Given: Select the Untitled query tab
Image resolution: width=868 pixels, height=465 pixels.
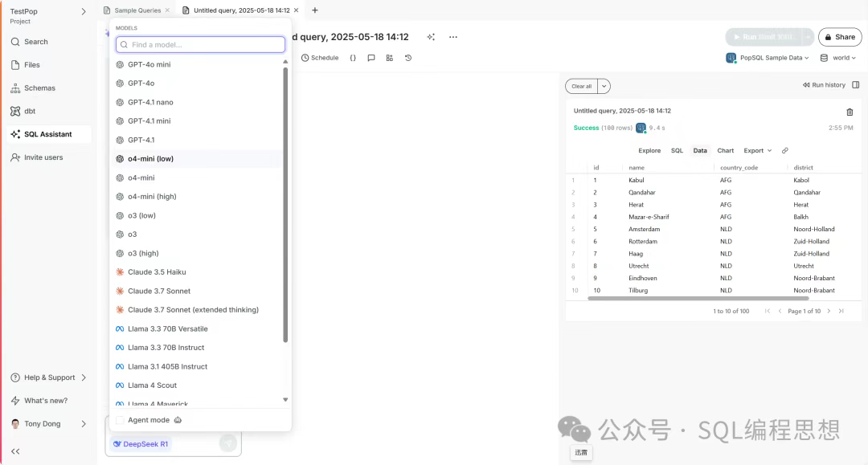Looking at the screenshot, I should [x=241, y=10].
